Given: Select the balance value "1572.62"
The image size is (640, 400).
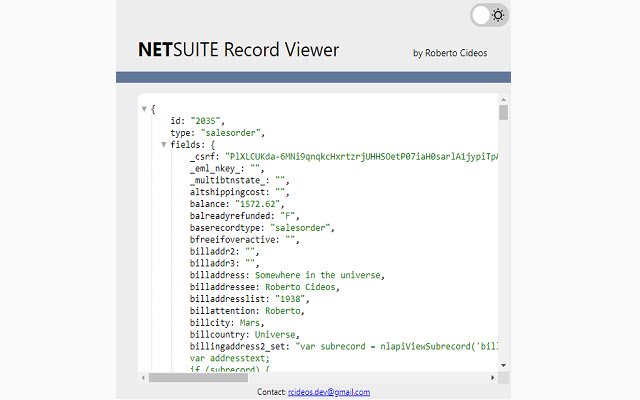Looking at the screenshot, I should coord(257,204).
